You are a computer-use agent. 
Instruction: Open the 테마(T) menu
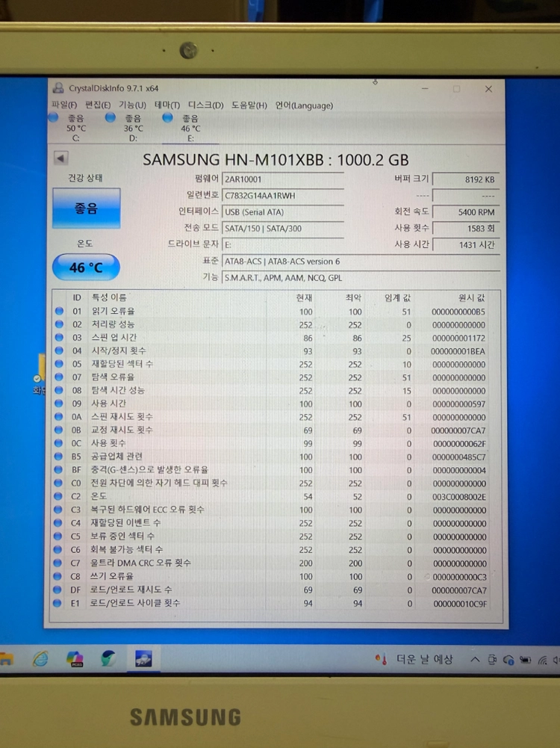point(167,105)
